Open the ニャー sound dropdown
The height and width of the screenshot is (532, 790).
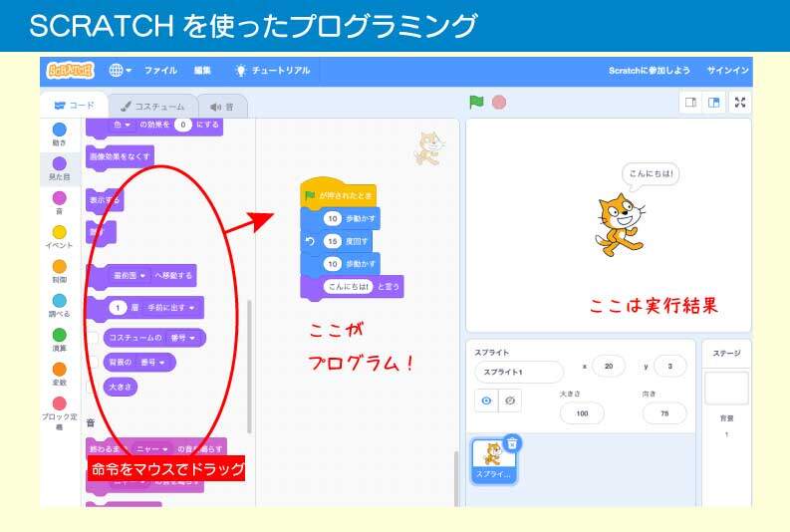151,448
